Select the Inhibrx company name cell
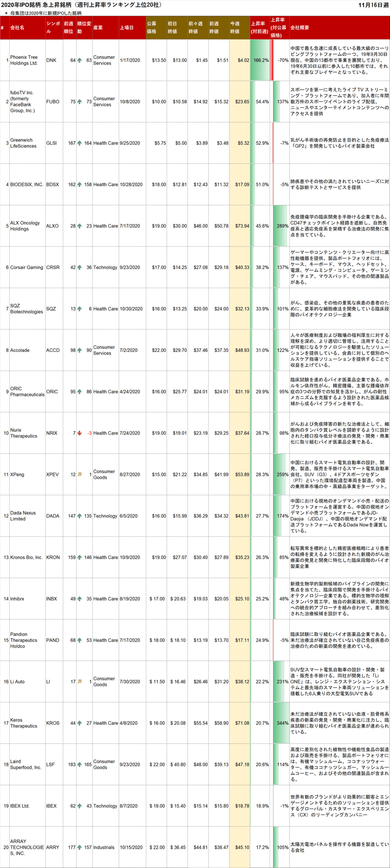Viewport: 390px width, 868px height. click(27, 599)
